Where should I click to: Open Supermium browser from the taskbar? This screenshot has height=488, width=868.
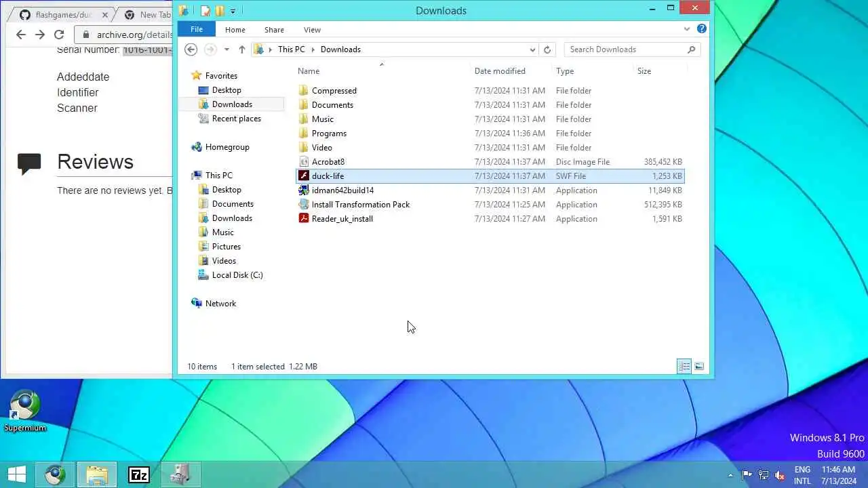pyautogui.click(x=55, y=475)
